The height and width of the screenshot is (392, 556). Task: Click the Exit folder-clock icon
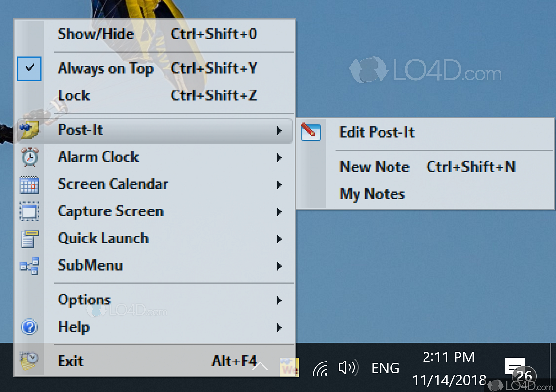coord(29,361)
